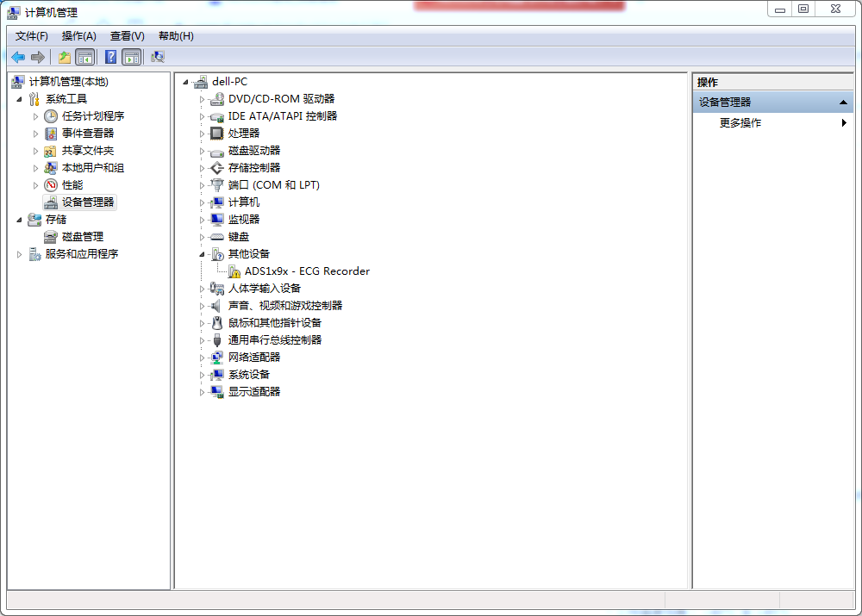This screenshot has width=862, height=616.
Task: Click the storage controller icon (存储控制器)
Action: click(x=217, y=168)
